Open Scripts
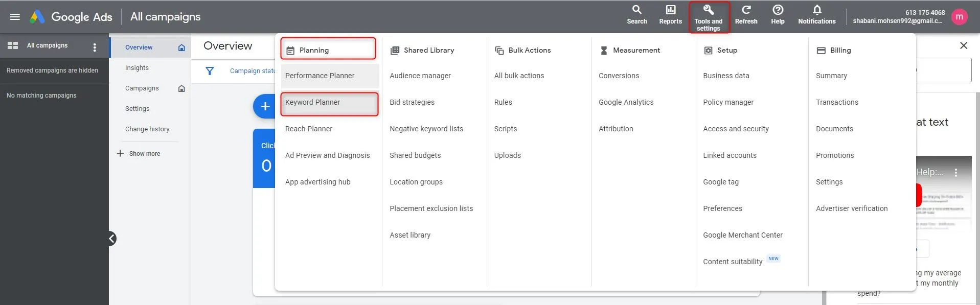Viewport: 980px width, 305px height. click(x=505, y=129)
